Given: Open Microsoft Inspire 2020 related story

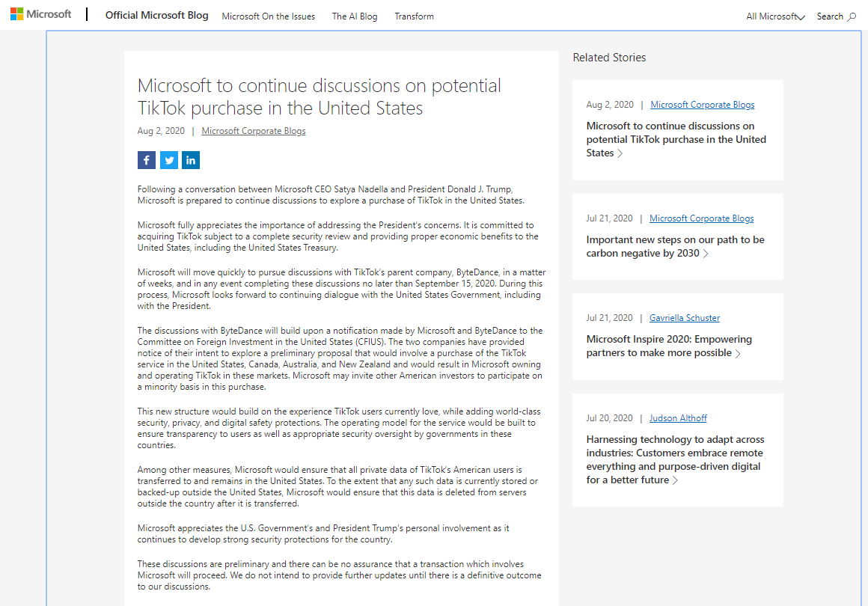Looking at the screenshot, I should click(x=669, y=346).
